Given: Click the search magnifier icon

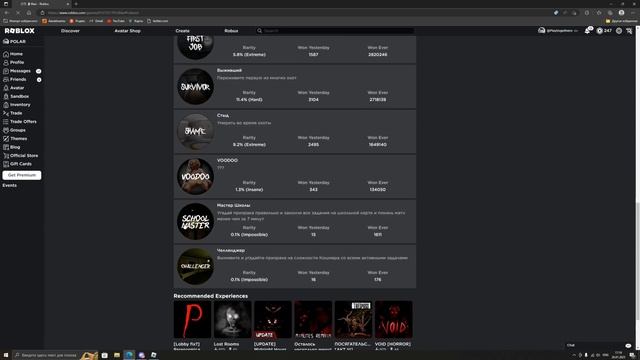Looking at the screenshot, I should coord(259,31).
